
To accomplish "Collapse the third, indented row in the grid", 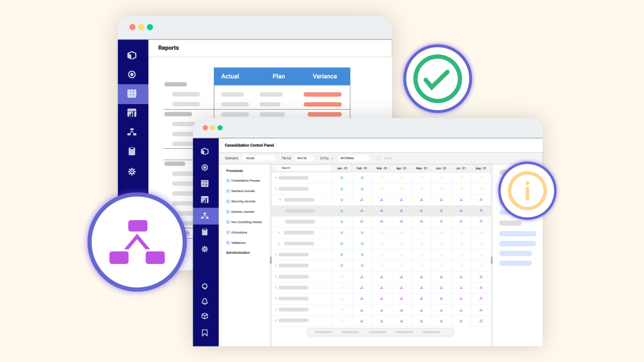I will [x=280, y=200].
